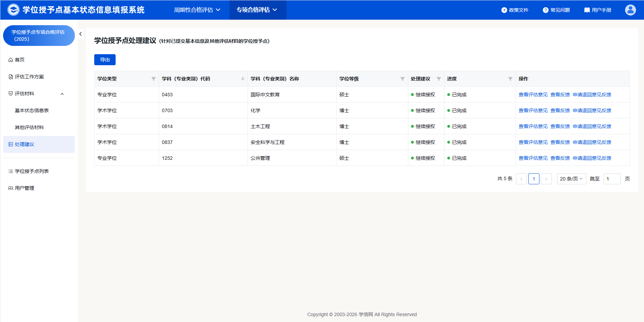This screenshot has height=322, width=644.
Task: Open the 用户手册 user manual
Action: (x=597, y=10)
